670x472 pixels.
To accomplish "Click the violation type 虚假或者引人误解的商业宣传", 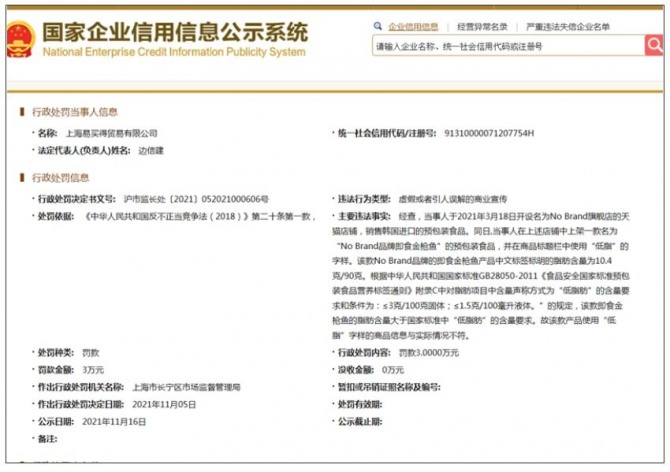I will [453, 199].
